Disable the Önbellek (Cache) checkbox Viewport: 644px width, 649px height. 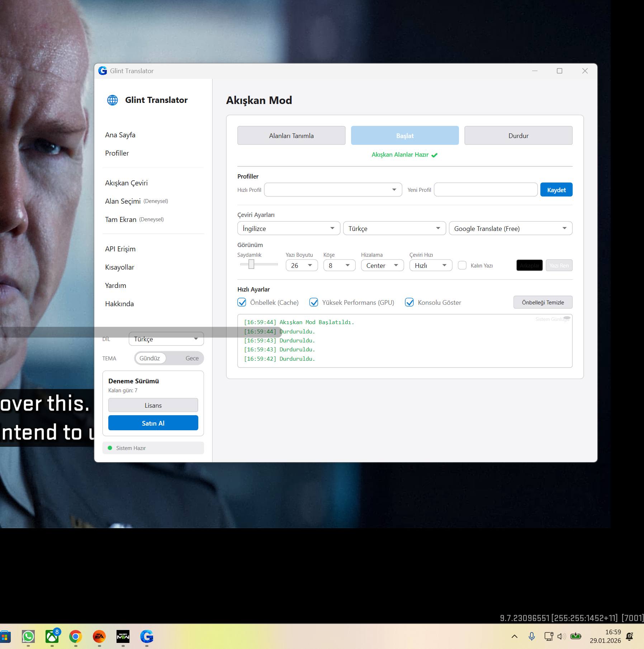[242, 302]
